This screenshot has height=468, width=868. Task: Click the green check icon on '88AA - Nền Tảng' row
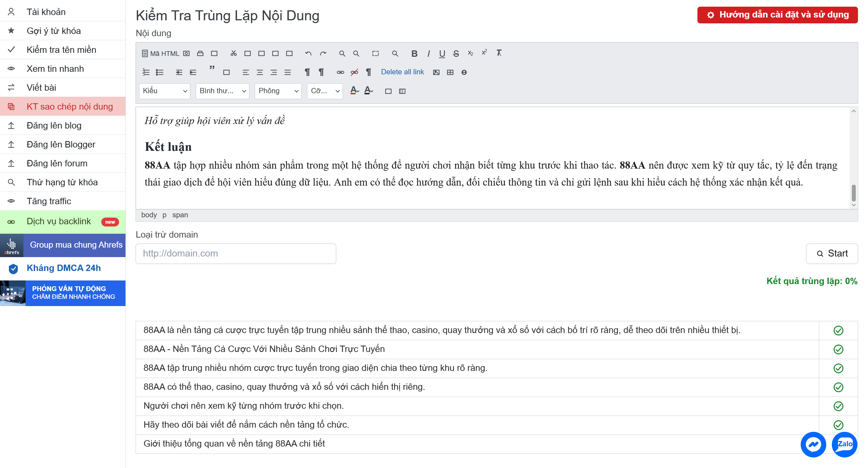[838, 349]
